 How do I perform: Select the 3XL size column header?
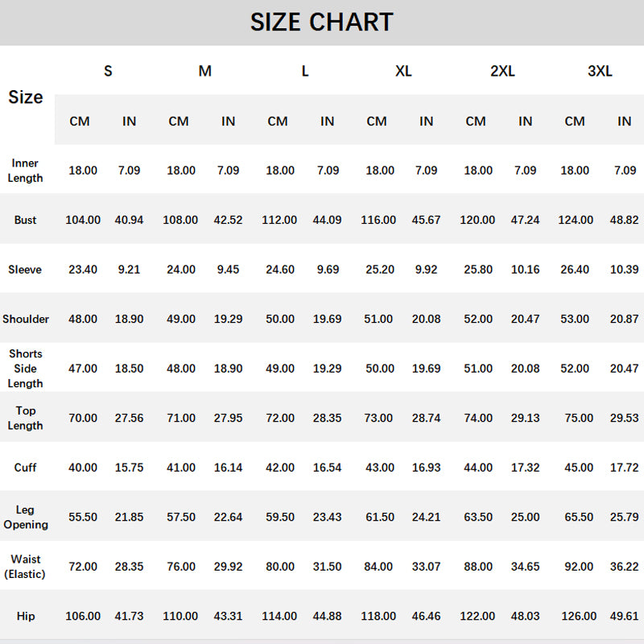600,71
